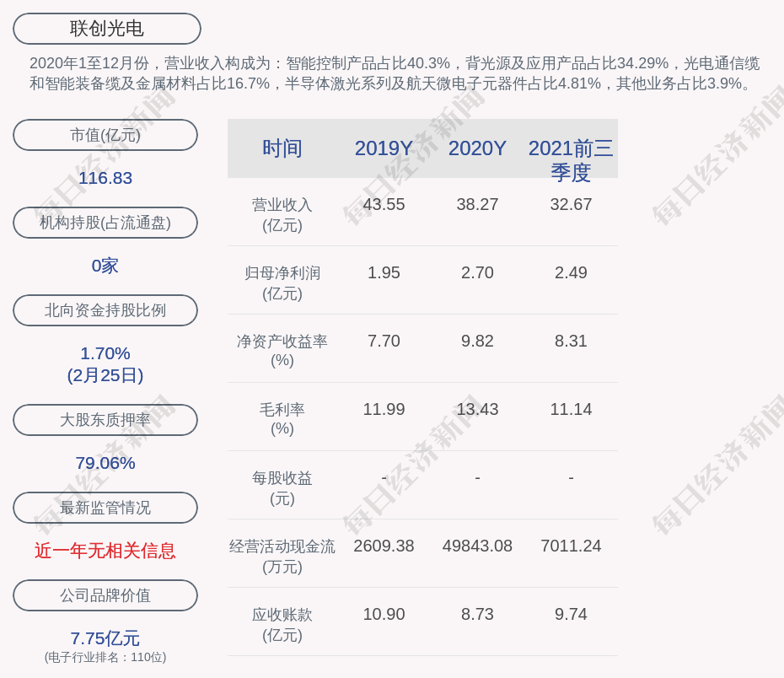Click the 机构持股(占流通盘) label pill
Screen dimensions: 784x678
click(105, 223)
